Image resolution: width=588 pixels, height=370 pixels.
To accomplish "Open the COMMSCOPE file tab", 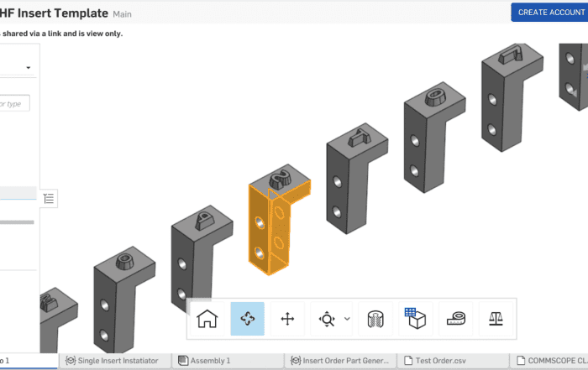I will click(x=549, y=361).
